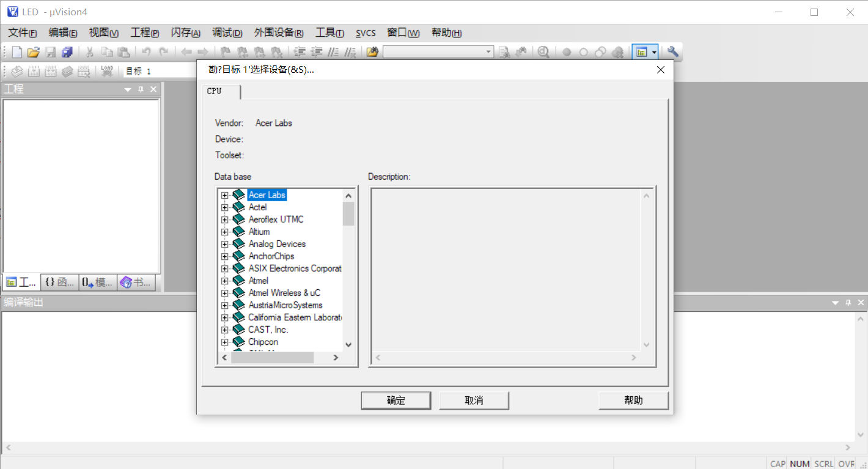868x469 pixels.
Task: Click database list vertical scrollbar down arrow
Action: point(348,344)
